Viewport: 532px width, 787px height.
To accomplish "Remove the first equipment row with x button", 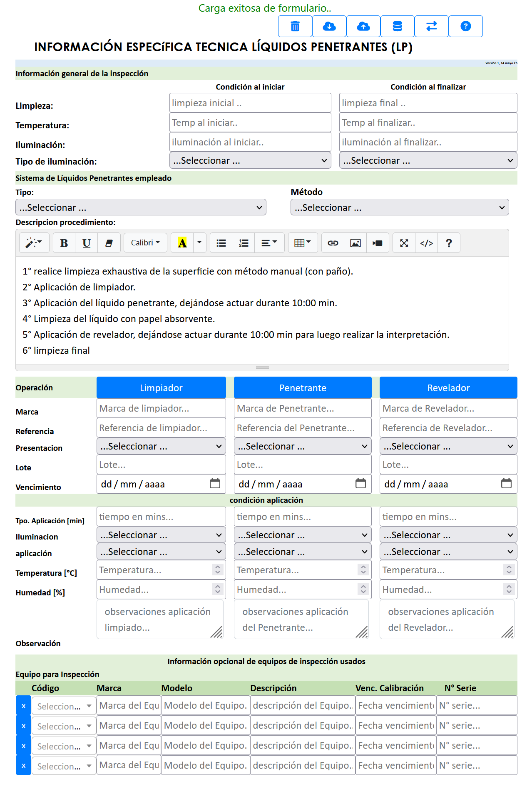I will (24, 706).
